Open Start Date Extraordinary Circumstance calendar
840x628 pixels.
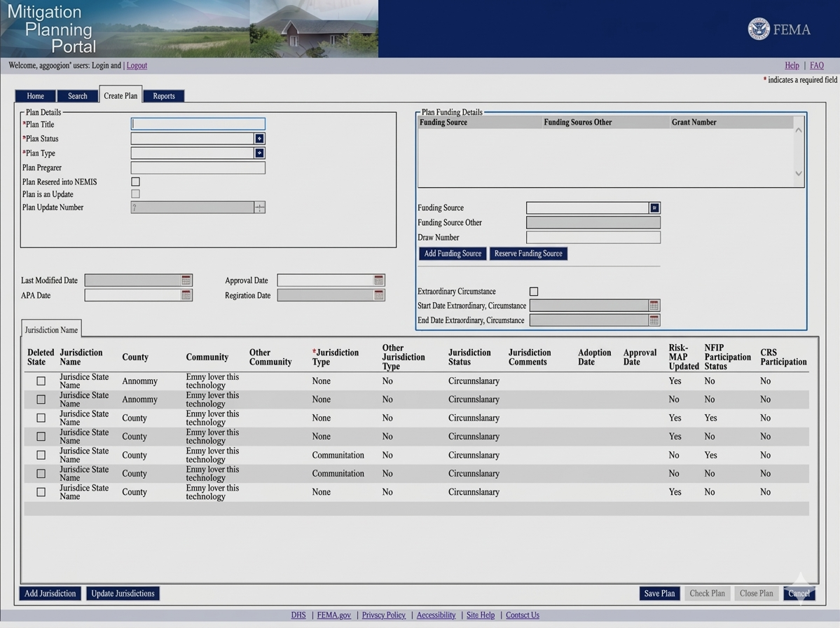click(x=654, y=306)
